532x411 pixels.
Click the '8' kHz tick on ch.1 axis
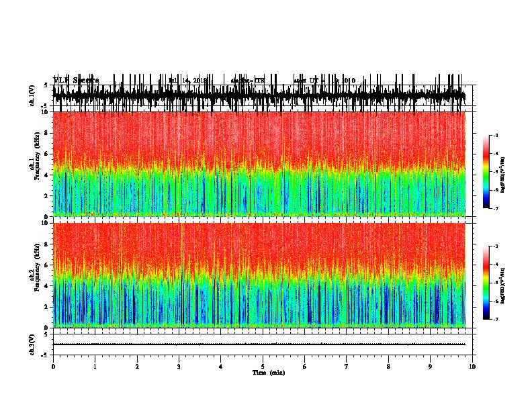tap(46, 133)
